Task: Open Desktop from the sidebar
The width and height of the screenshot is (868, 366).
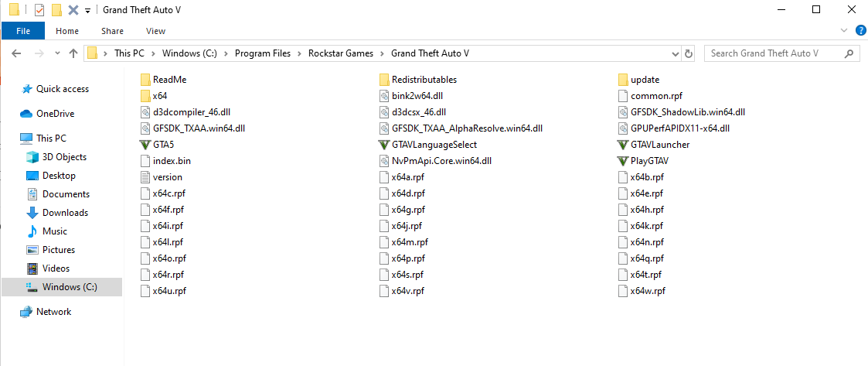Action: pos(59,175)
